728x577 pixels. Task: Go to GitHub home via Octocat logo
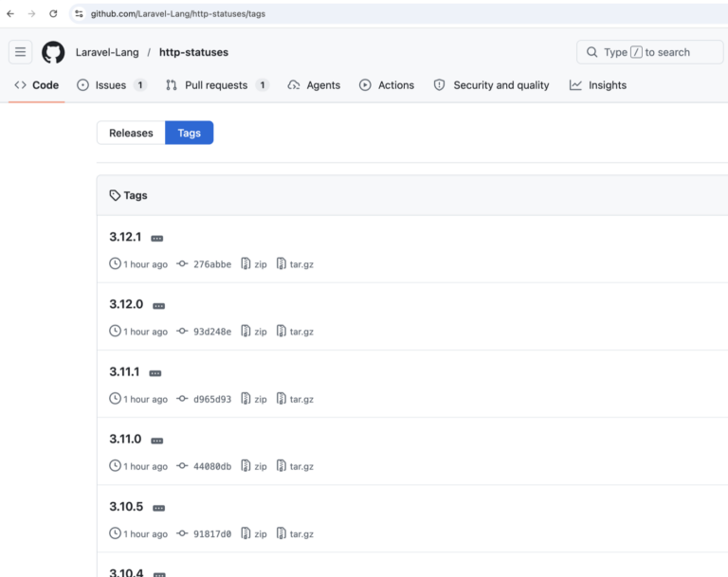53,52
